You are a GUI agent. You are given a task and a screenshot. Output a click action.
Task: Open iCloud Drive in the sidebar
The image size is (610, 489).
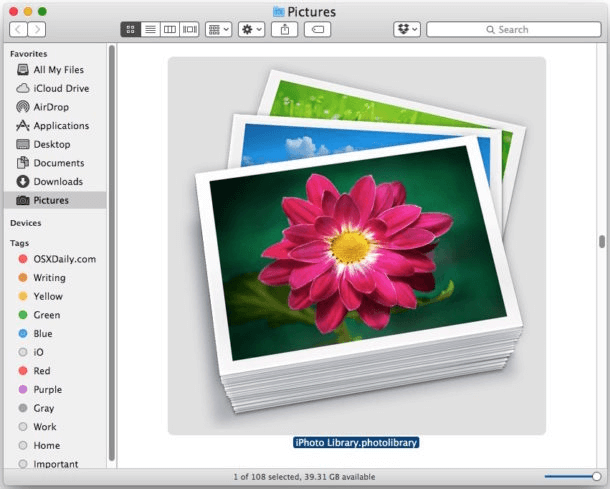click(x=60, y=88)
